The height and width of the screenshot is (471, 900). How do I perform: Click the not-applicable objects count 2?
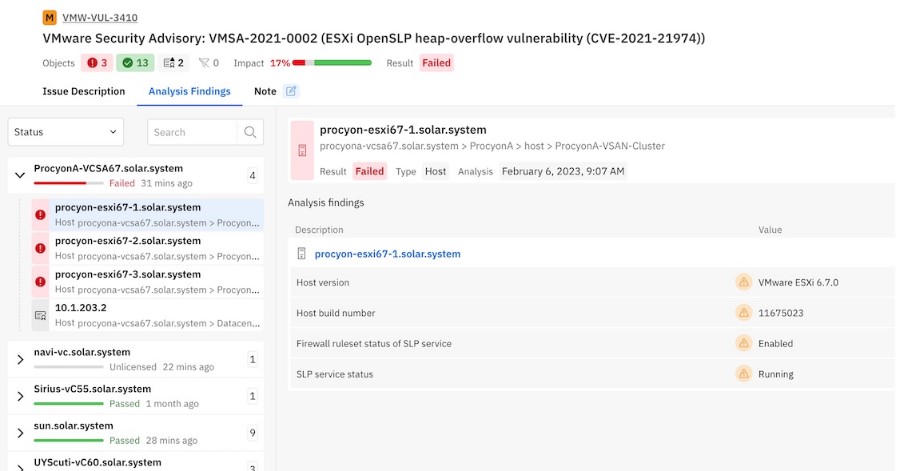point(173,63)
